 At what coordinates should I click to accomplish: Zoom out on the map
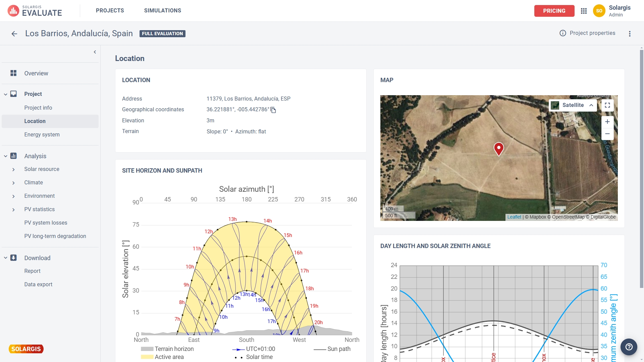tap(607, 134)
